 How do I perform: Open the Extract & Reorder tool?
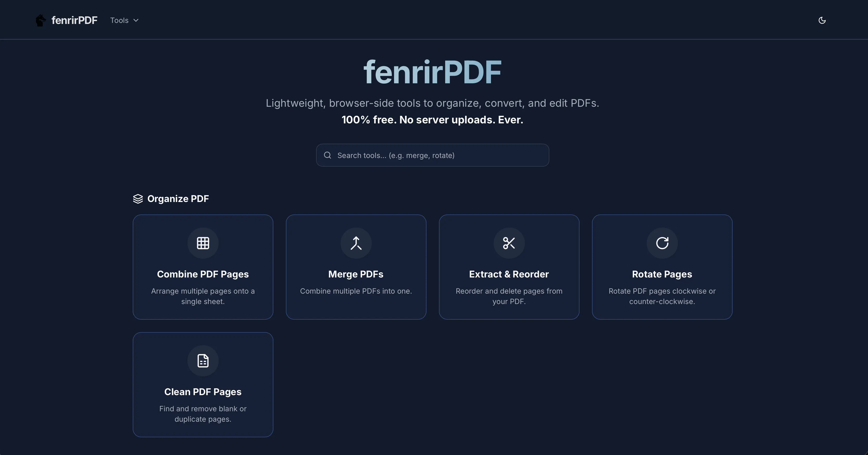click(x=509, y=267)
